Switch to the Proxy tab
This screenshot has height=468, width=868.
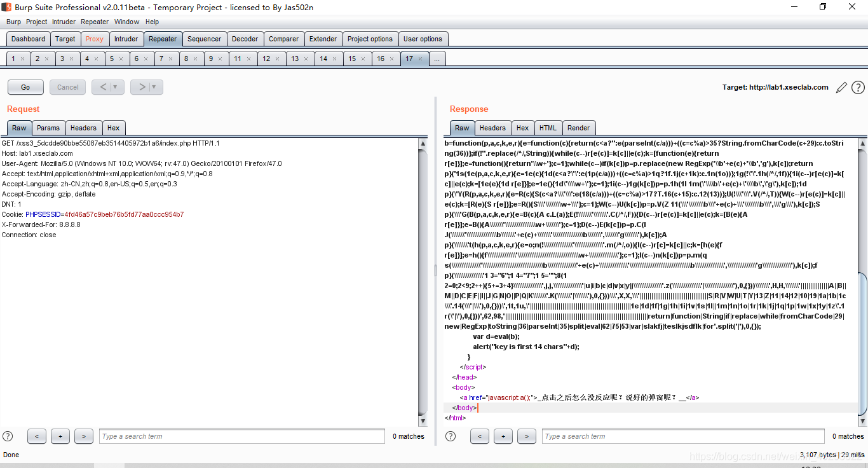click(95, 39)
